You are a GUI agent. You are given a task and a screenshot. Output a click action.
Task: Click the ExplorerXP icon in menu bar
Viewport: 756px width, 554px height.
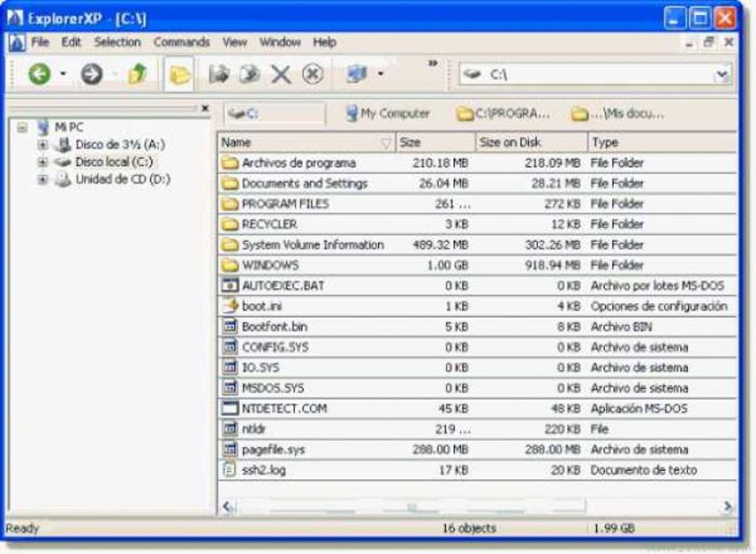(17, 42)
